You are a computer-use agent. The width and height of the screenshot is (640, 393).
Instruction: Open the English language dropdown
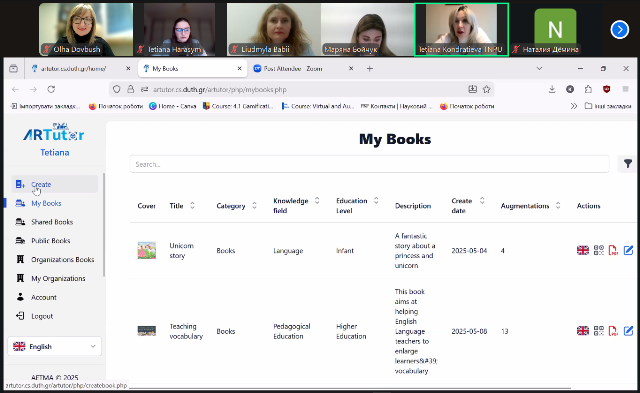pos(55,346)
